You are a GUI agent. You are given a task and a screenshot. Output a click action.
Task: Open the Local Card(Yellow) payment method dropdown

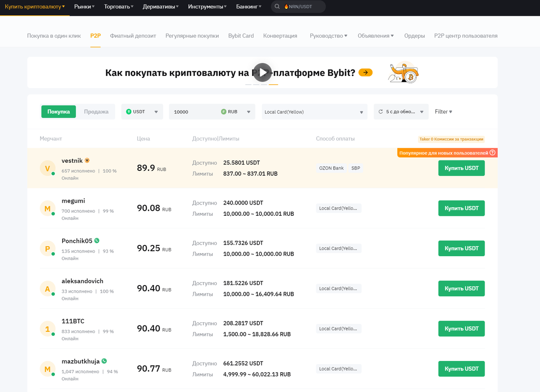pyautogui.click(x=314, y=111)
